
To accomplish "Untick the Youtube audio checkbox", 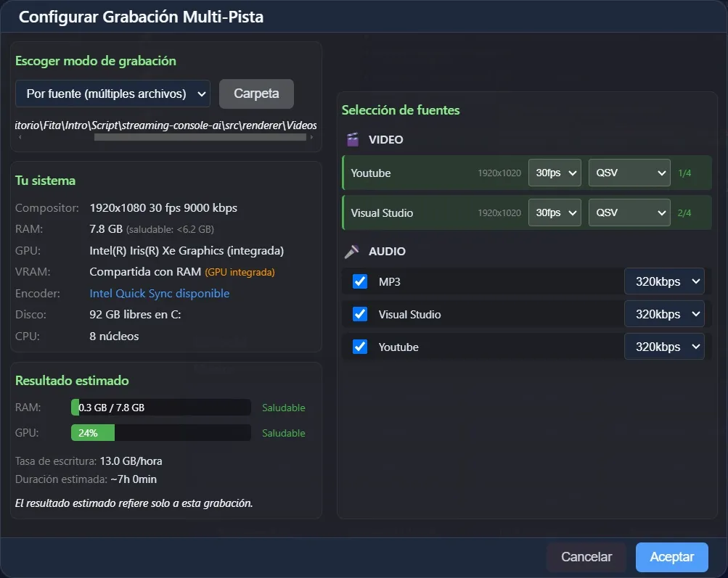I will [359, 347].
